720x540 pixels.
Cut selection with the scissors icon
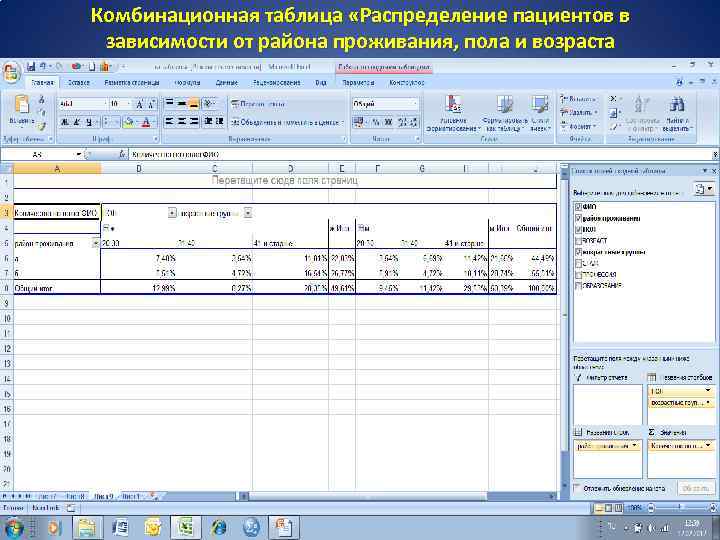point(42,100)
